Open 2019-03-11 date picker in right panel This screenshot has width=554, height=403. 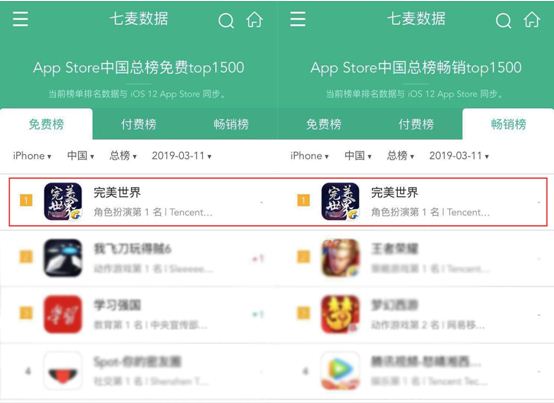[459, 156]
